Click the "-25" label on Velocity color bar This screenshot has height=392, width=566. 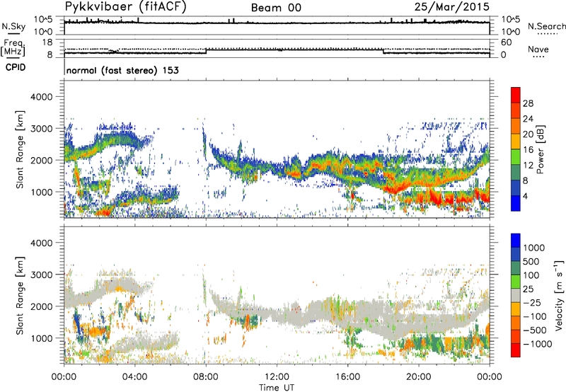[x=533, y=302]
